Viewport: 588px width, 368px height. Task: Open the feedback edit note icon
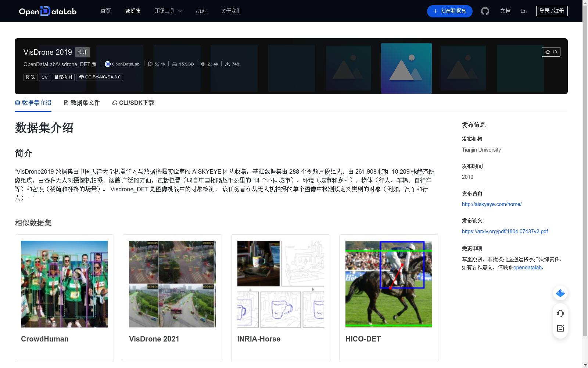[560, 328]
